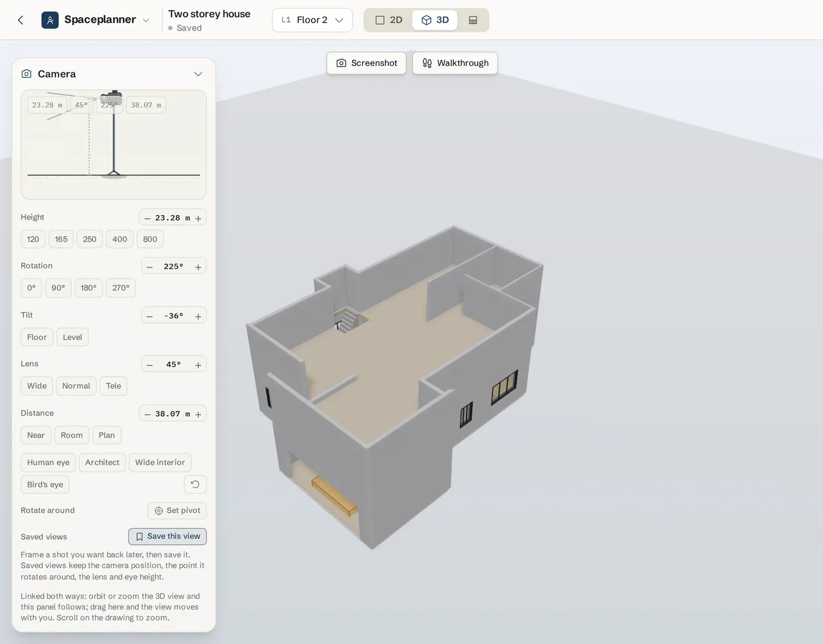Apply the Architect camera preset
Image resolution: width=823 pixels, height=644 pixels.
(x=102, y=462)
